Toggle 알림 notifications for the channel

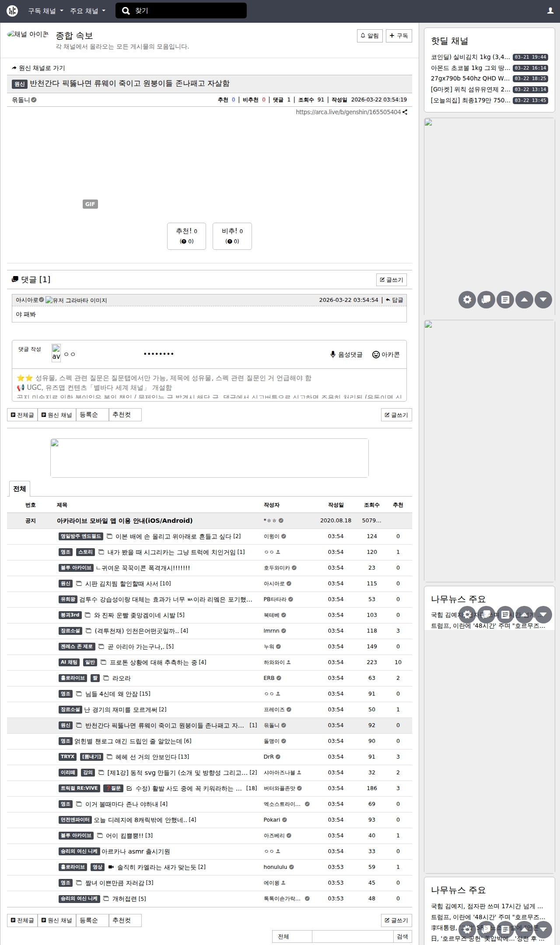coord(370,36)
